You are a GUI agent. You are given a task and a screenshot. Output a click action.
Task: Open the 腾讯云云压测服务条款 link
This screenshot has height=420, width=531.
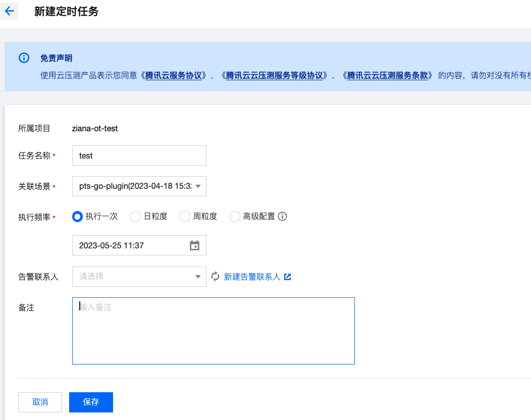tap(387, 76)
